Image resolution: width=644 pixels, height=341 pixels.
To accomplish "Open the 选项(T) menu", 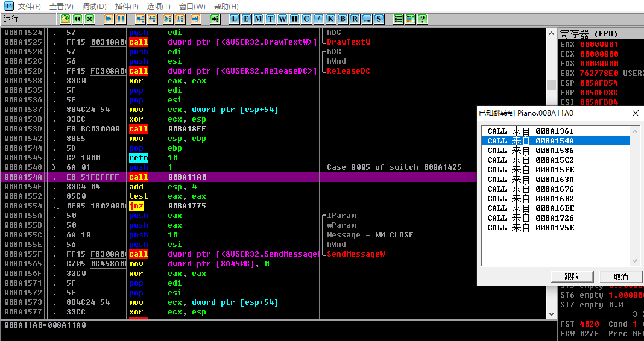I will pyautogui.click(x=159, y=7).
